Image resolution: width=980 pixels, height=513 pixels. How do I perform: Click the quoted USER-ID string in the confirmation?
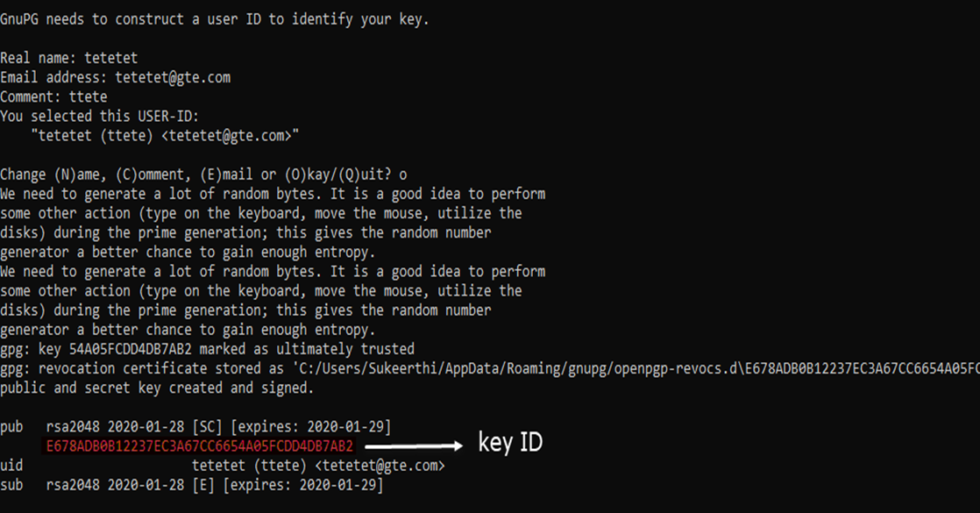coord(164,135)
